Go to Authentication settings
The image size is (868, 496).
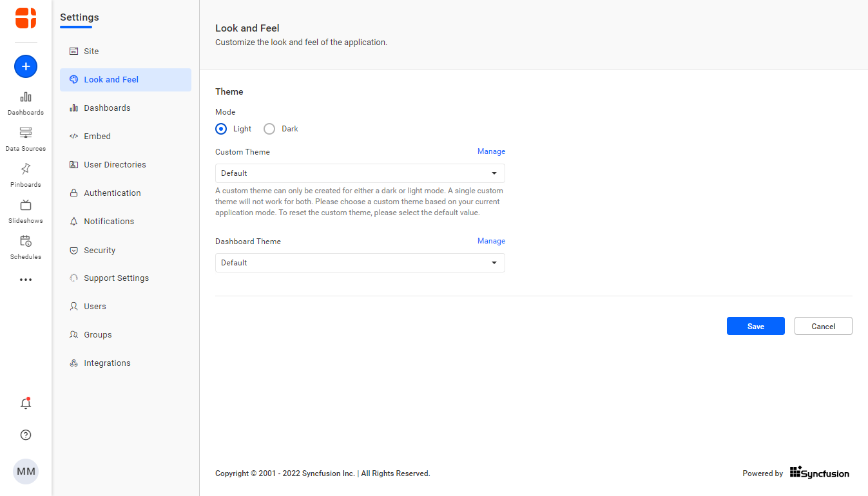point(112,193)
